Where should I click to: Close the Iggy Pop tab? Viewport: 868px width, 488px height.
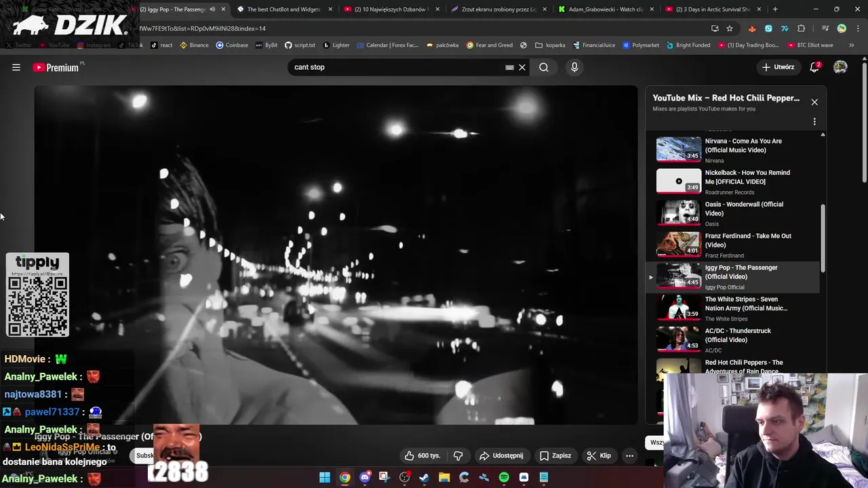[223, 9]
